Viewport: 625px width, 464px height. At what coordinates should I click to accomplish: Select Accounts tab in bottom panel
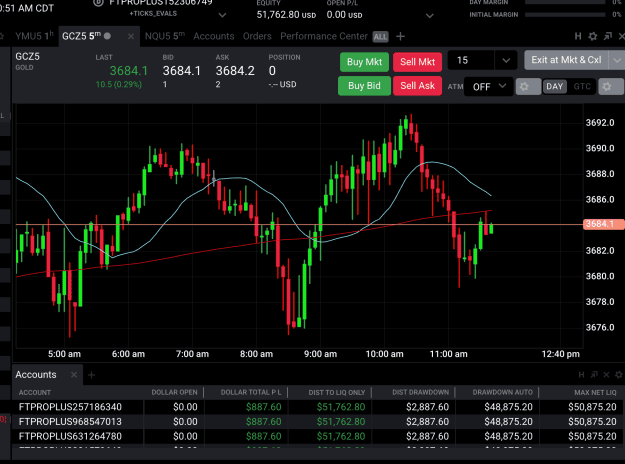pyautogui.click(x=36, y=375)
